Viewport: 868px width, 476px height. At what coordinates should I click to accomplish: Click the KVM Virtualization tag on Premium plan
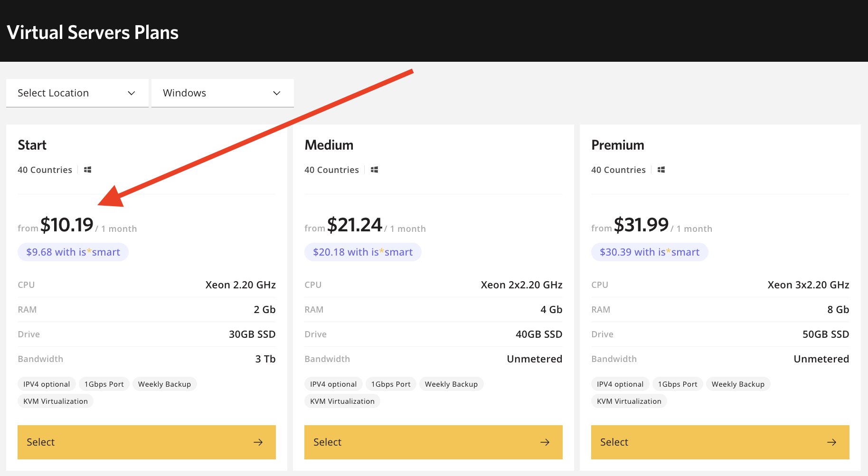click(629, 401)
